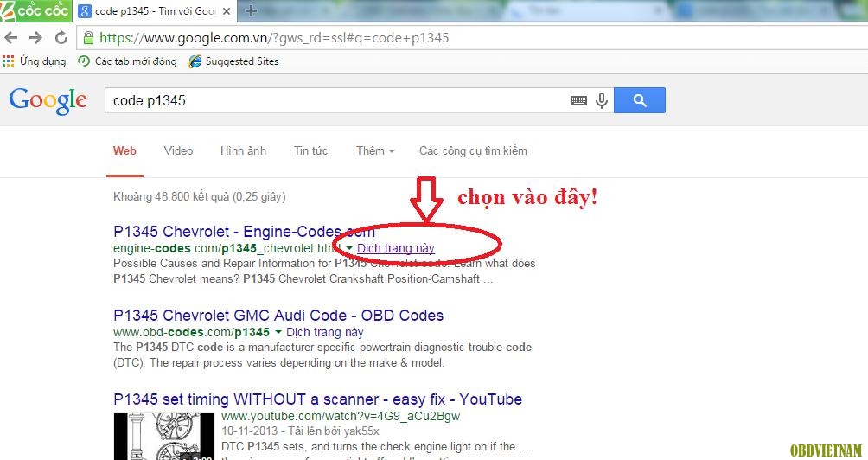Click the green URL text www.obd-codes.com/p1345

click(x=192, y=333)
